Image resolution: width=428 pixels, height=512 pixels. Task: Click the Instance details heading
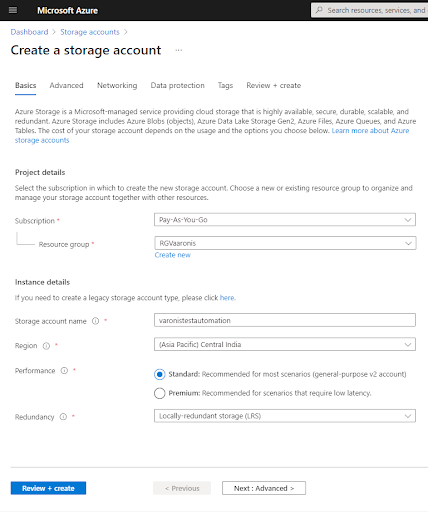(42, 282)
